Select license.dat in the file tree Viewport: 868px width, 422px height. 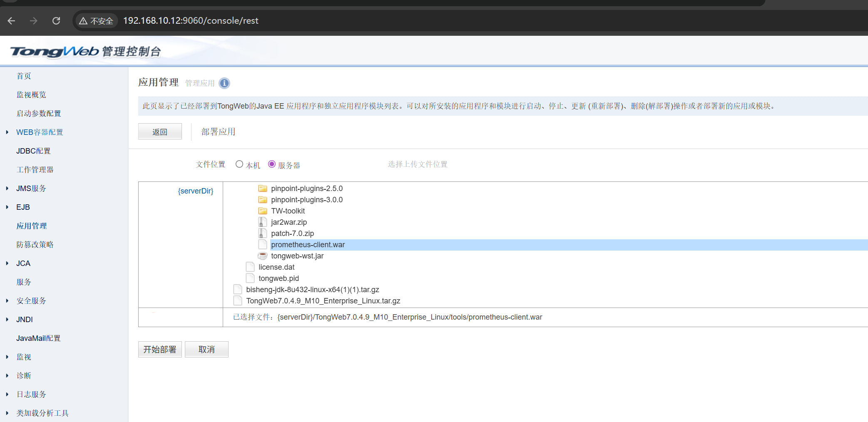coord(276,267)
